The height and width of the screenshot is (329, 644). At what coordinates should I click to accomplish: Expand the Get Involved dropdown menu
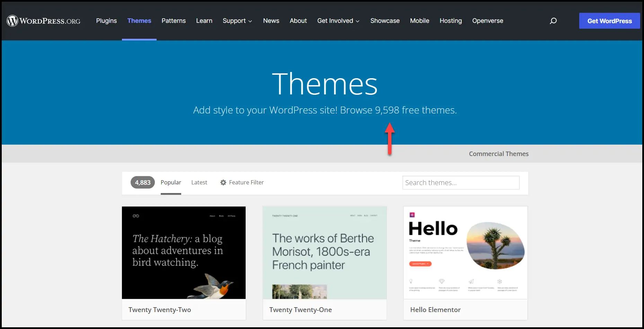[x=338, y=21]
